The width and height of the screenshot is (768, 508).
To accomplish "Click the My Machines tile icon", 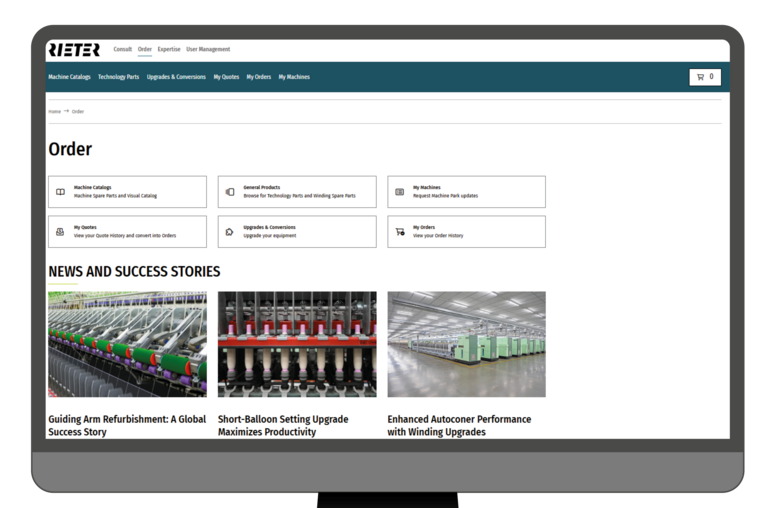I will coord(400,192).
